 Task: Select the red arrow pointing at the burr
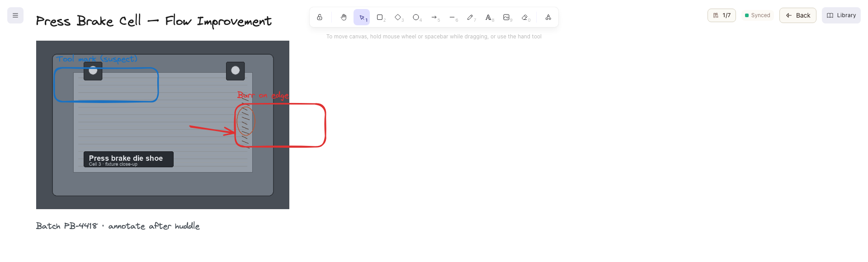[x=212, y=130]
